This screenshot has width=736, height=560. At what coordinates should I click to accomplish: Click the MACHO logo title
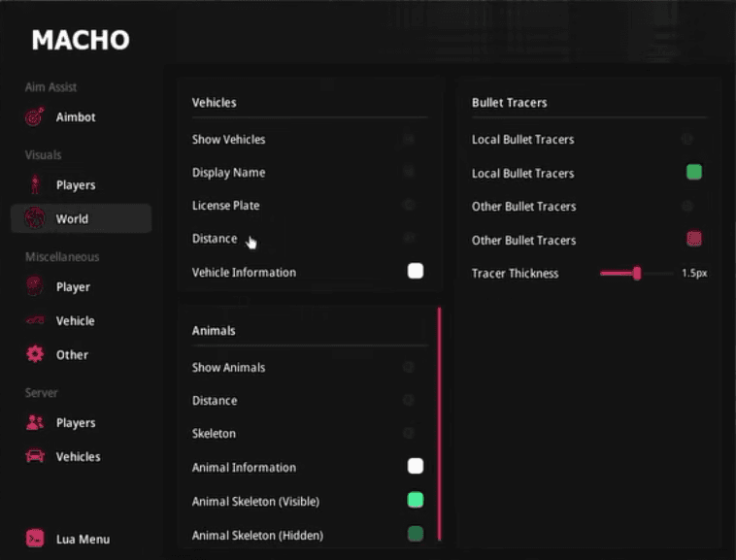tap(81, 40)
